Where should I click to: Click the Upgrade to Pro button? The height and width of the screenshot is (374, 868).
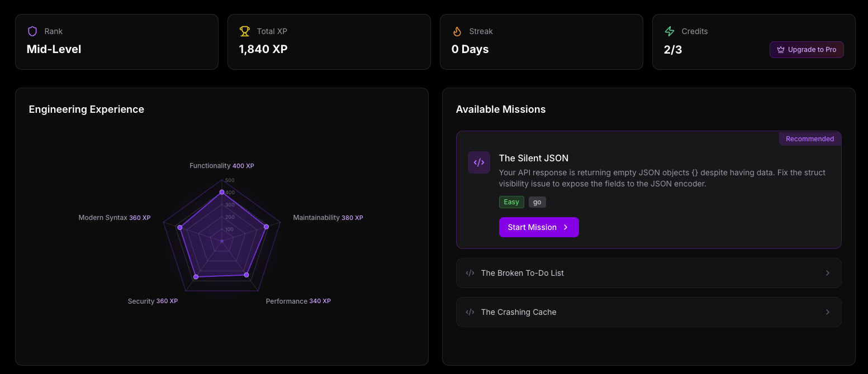coord(807,50)
